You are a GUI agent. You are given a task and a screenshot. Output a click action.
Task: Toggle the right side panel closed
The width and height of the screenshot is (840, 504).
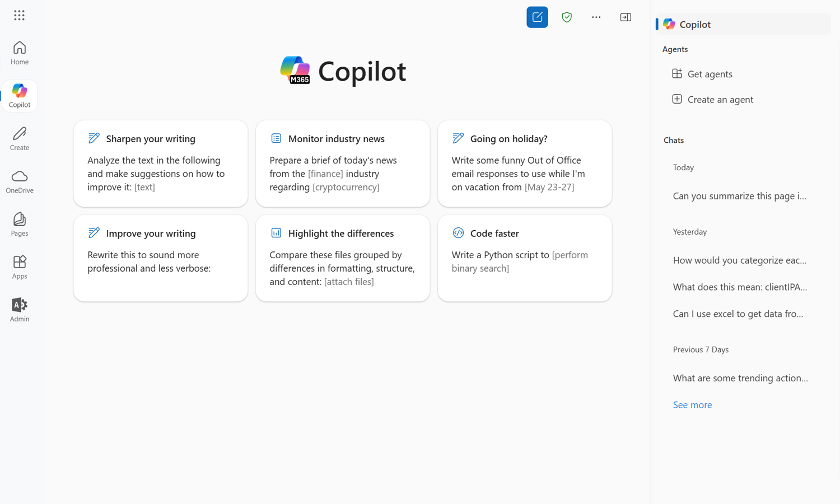[x=626, y=17]
